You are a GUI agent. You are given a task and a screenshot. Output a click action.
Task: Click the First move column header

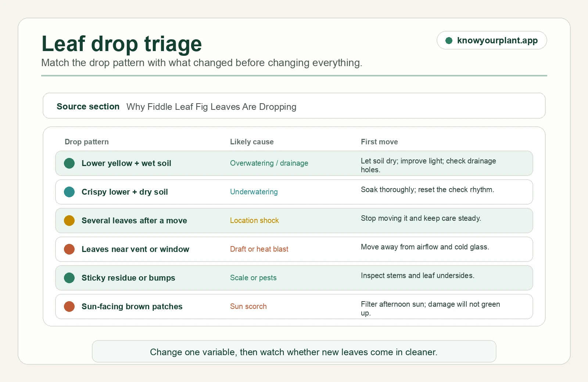click(x=379, y=142)
